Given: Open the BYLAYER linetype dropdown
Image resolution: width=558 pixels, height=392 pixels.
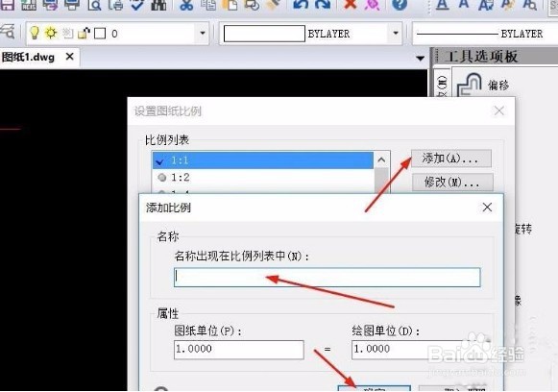Looking at the screenshot, I should [x=484, y=34].
